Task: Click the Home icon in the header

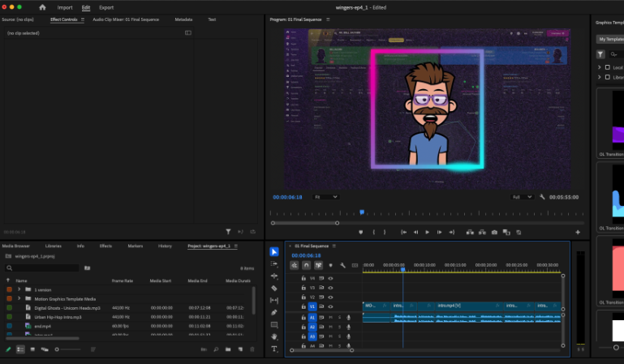Action: (x=43, y=7)
